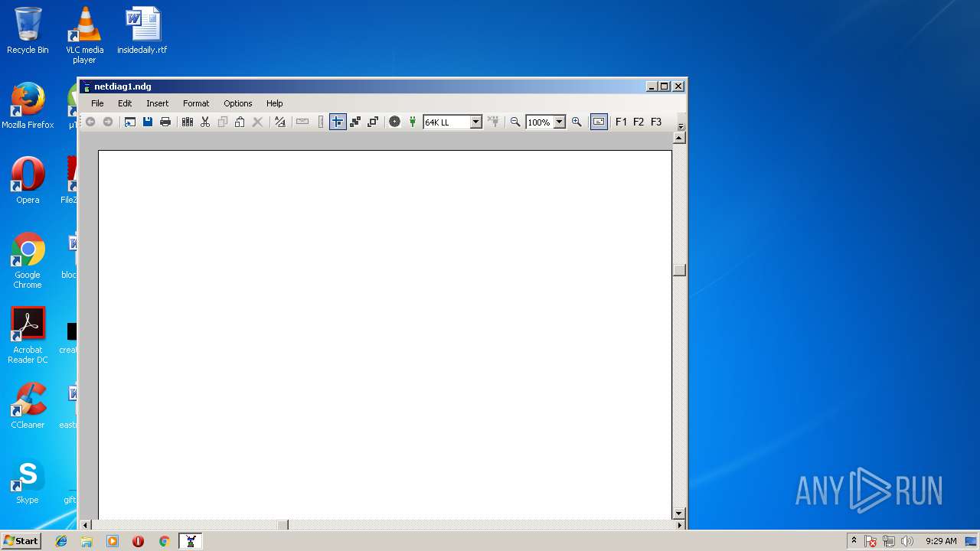
Task: Paste from clipboard icon
Action: 240,122
